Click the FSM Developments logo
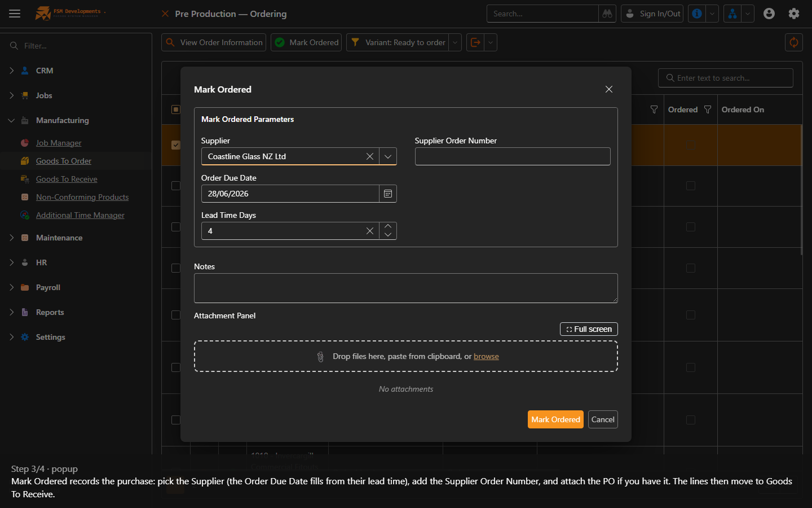 (70, 13)
